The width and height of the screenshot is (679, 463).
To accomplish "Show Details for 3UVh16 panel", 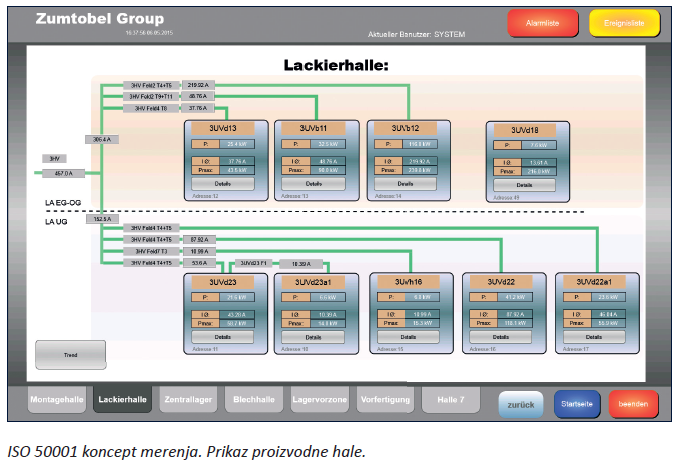I will click(409, 337).
